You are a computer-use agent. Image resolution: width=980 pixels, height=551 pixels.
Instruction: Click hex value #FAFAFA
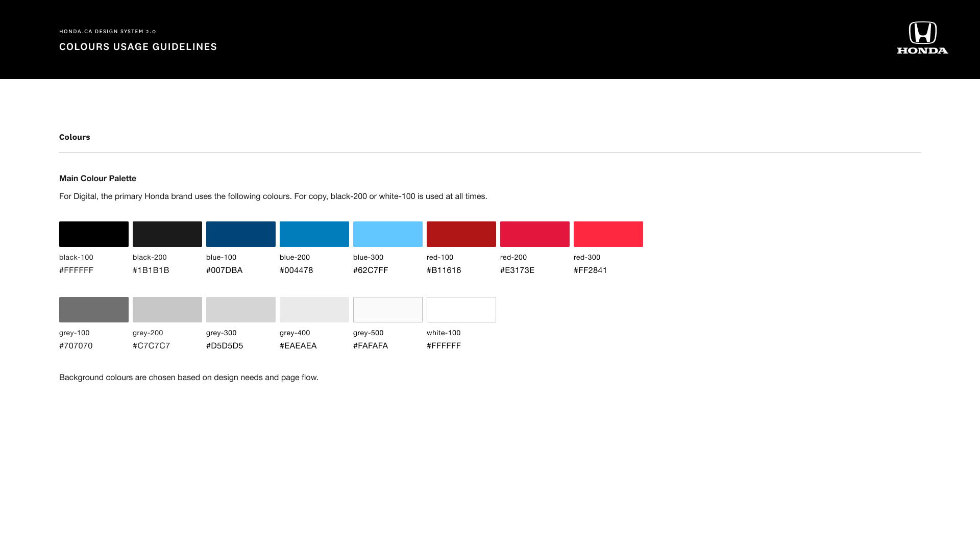(371, 346)
